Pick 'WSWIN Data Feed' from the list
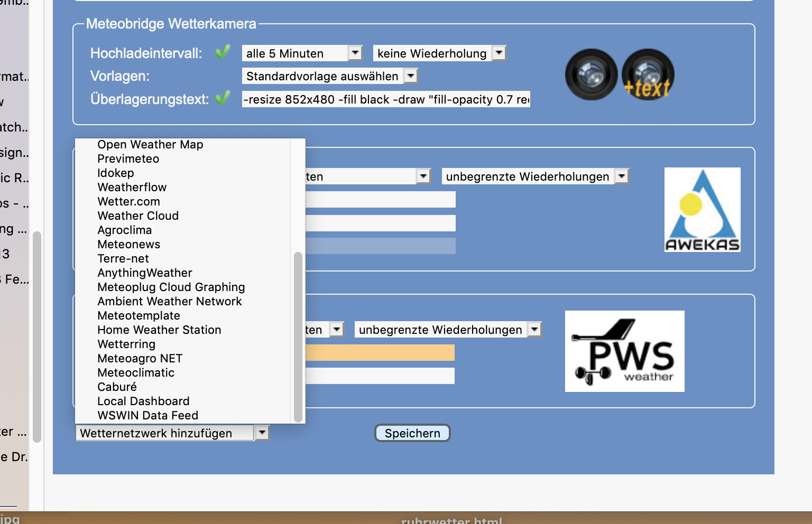The image size is (812, 524). tap(147, 416)
